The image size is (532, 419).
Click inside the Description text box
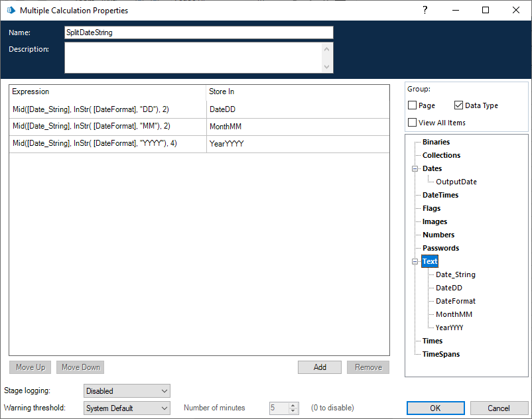pyautogui.click(x=192, y=58)
